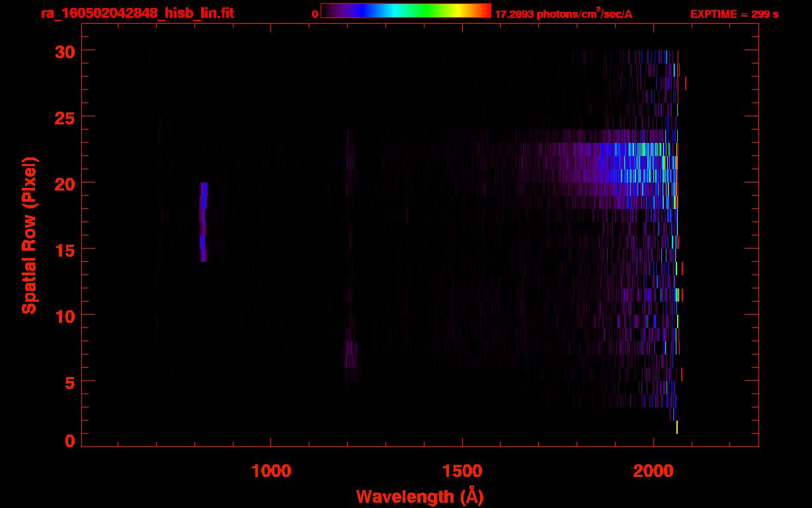Click the x-axis tick label 1500
The image size is (812, 508).
pos(462,470)
